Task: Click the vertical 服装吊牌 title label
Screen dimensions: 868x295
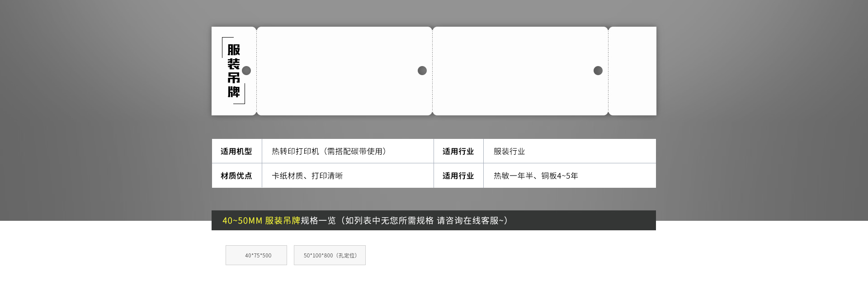Action: tap(233, 71)
